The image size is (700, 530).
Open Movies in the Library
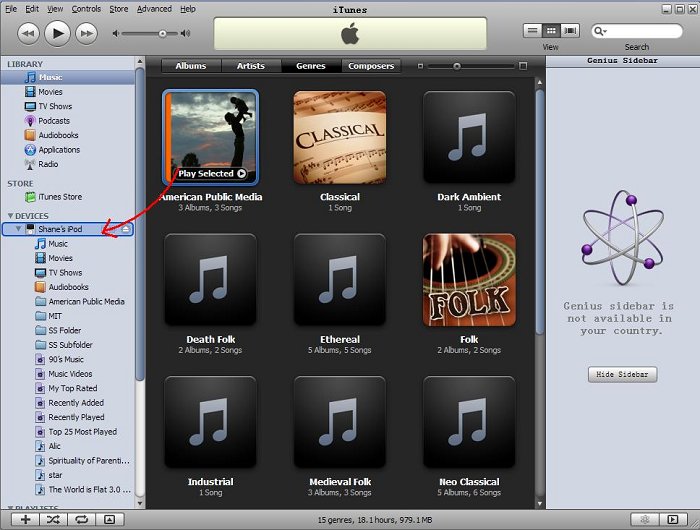[x=68, y=92]
